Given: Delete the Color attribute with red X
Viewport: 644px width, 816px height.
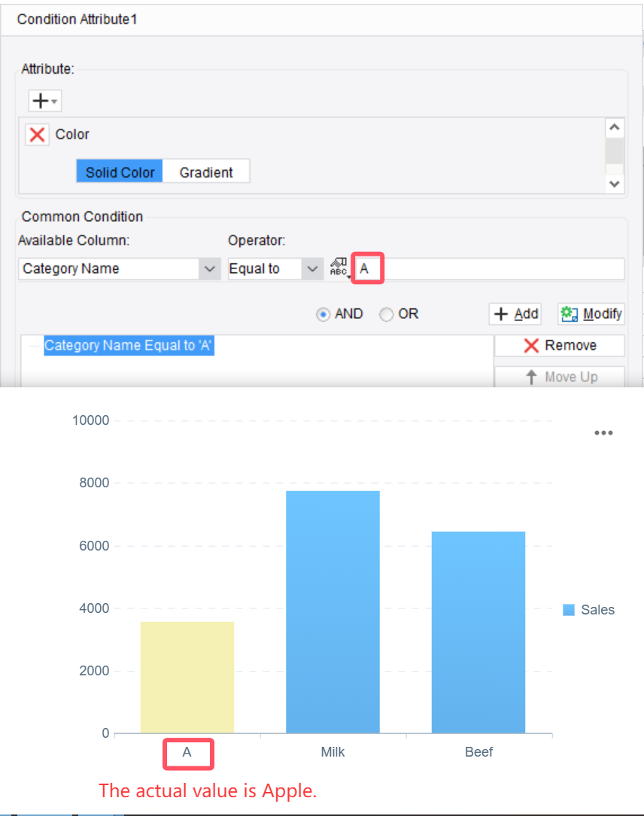Looking at the screenshot, I should (37, 135).
